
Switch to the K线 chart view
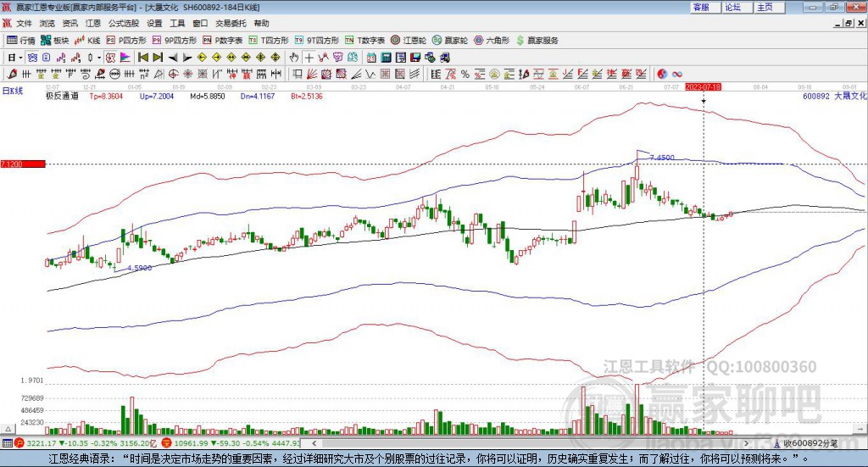click(89, 40)
